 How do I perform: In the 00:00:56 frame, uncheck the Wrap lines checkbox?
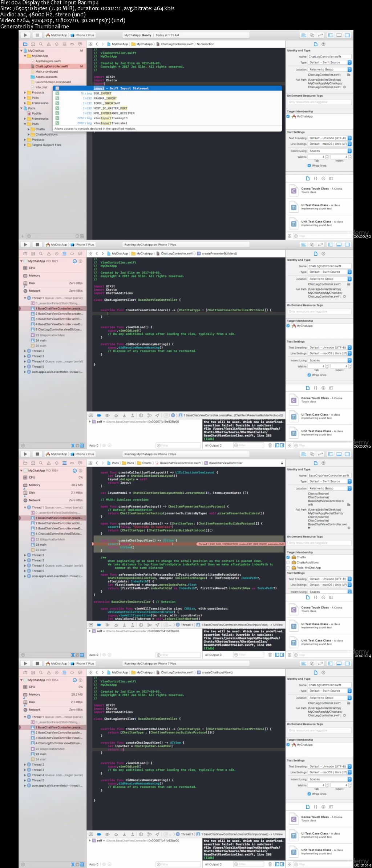[309, 375]
